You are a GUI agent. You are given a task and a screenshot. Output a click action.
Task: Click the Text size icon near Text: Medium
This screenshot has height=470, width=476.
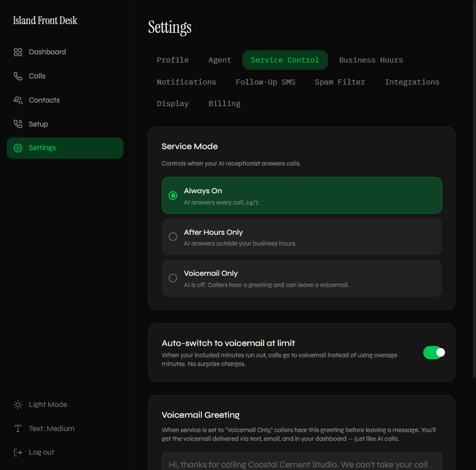[x=17, y=428]
